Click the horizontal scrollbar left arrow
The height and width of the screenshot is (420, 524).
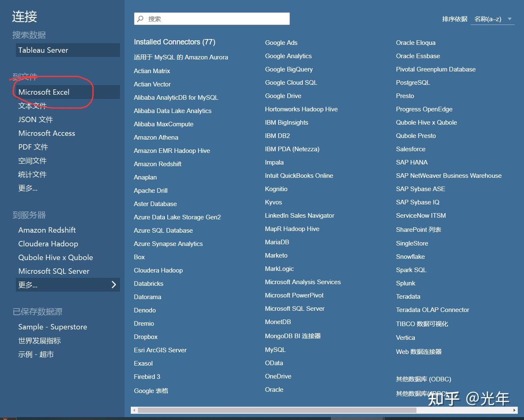click(x=134, y=410)
